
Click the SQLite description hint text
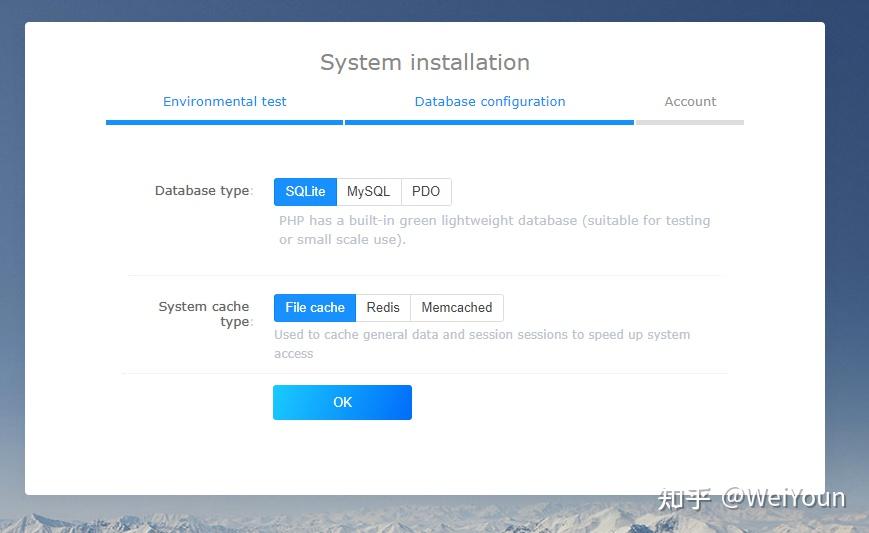tap(494, 230)
